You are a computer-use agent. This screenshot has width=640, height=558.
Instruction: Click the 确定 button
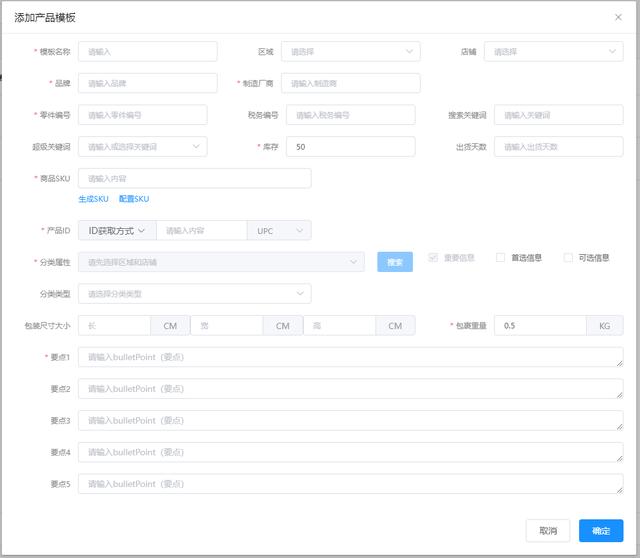(x=600, y=530)
